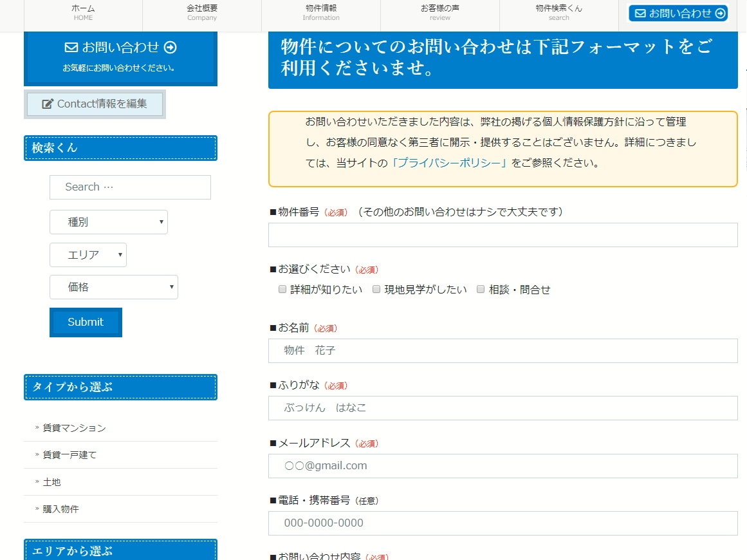Image resolution: width=747 pixels, height=560 pixels.
Task: Check 詳細が知りたい checkbox
Action: pos(282,289)
